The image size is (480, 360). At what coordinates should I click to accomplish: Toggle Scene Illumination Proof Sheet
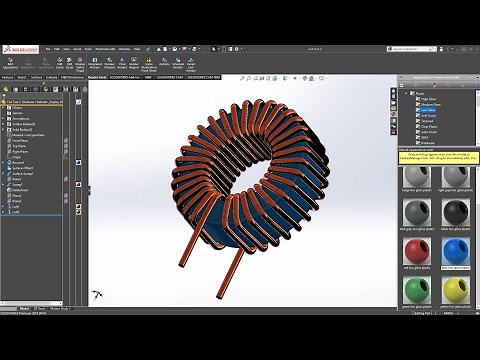pos(149,65)
